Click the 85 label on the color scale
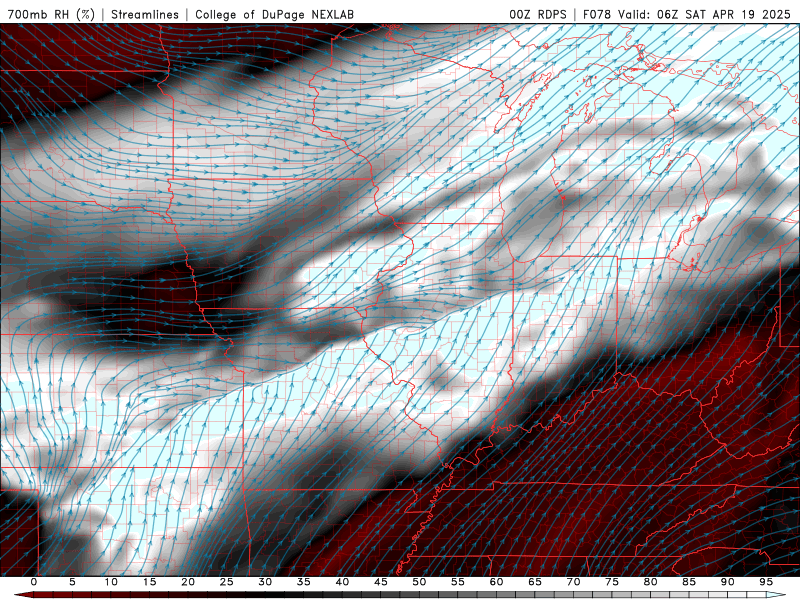 tap(689, 582)
